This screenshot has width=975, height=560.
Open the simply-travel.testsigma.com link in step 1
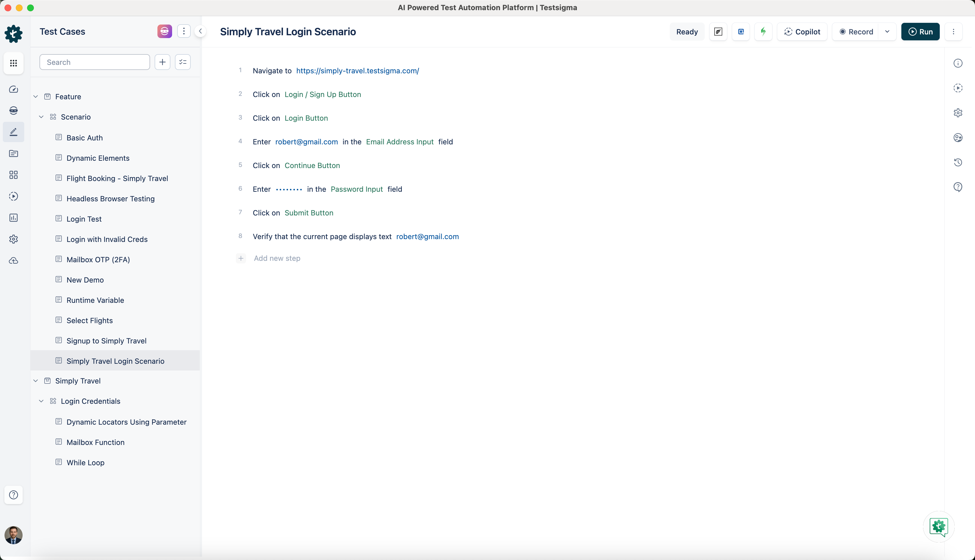tap(357, 70)
